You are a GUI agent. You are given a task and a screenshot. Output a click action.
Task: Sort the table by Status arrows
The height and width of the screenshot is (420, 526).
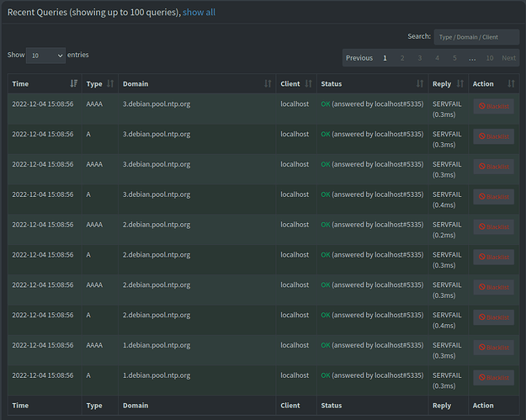pyautogui.click(x=419, y=84)
